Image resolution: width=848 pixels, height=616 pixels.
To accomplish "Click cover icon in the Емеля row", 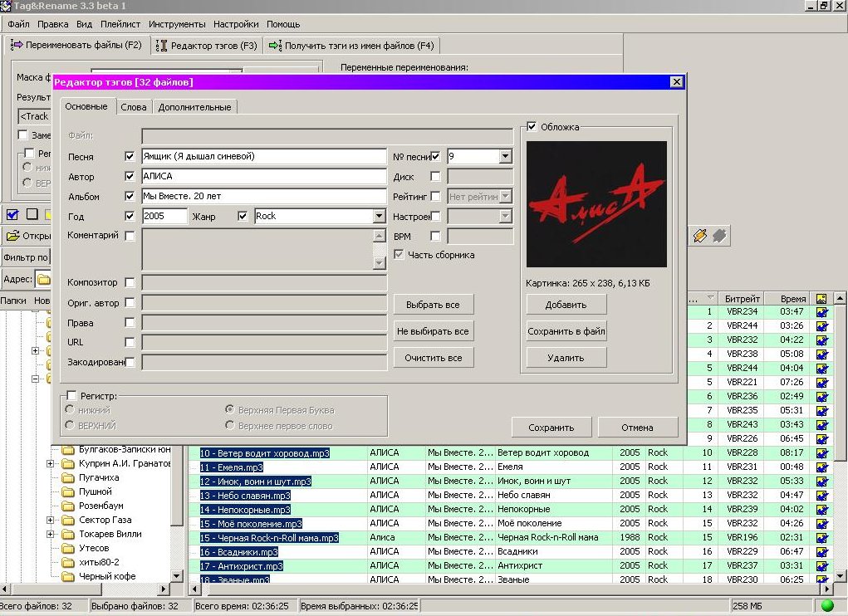I will 822,467.
